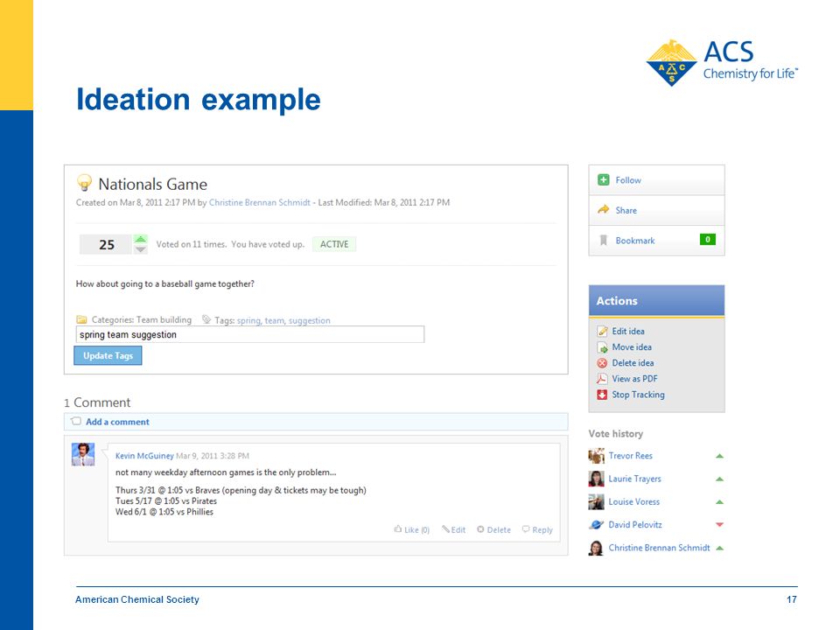
Task: Click Add a comment link
Action: pos(117,422)
